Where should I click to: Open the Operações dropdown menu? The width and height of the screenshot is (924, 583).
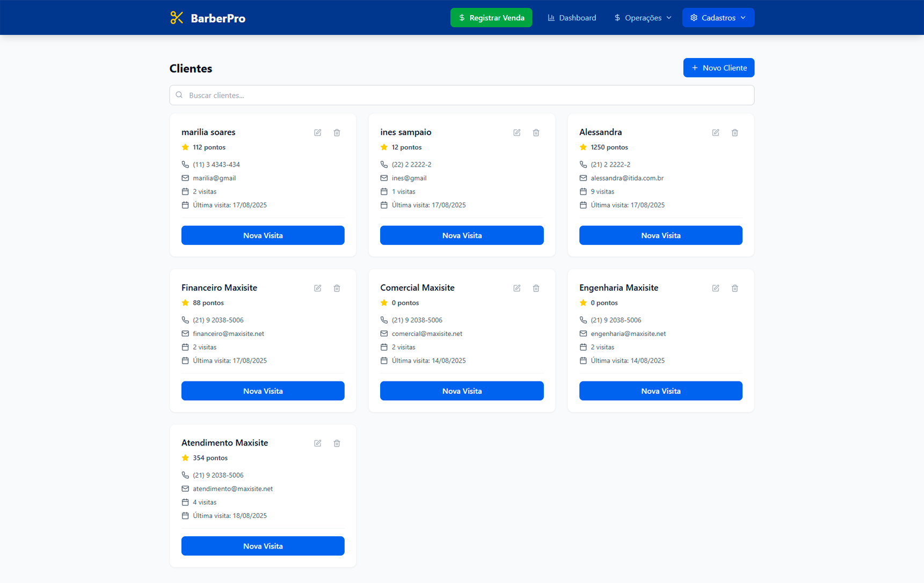[643, 18]
